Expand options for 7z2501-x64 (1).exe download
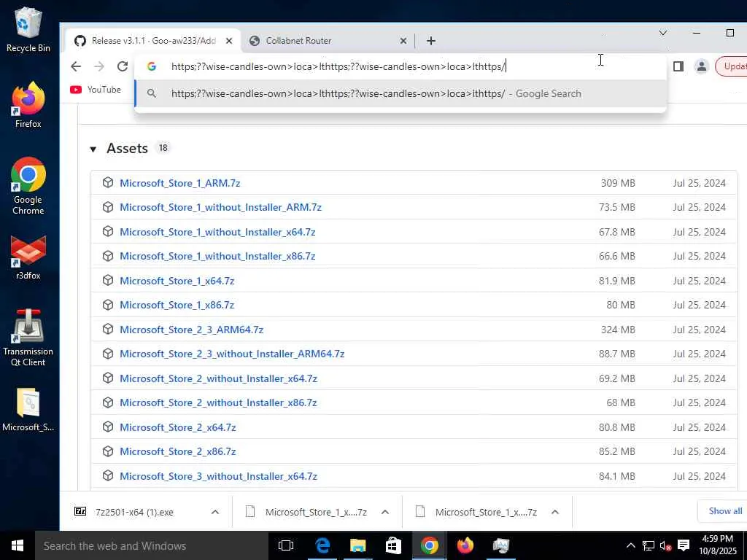747x560 pixels. (215, 513)
